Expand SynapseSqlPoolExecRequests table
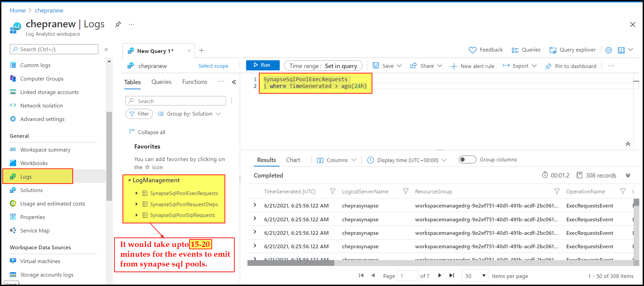644x286 pixels. point(136,193)
